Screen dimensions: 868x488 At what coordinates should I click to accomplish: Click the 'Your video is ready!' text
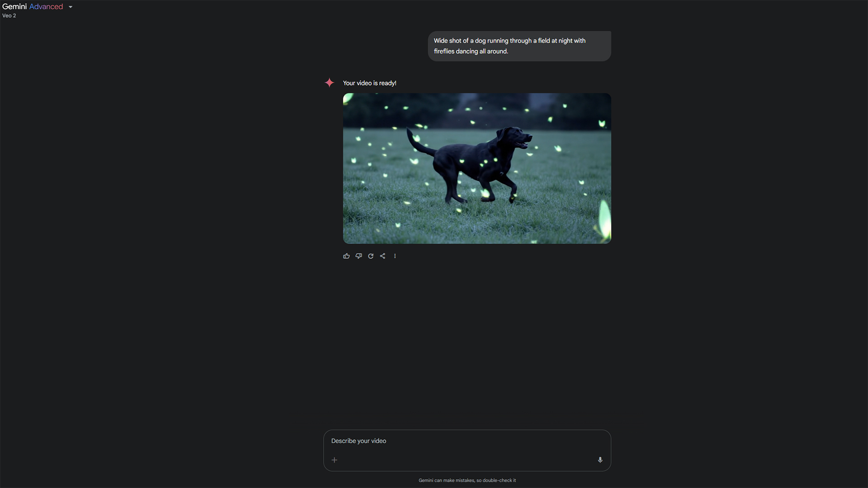tap(369, 83)
